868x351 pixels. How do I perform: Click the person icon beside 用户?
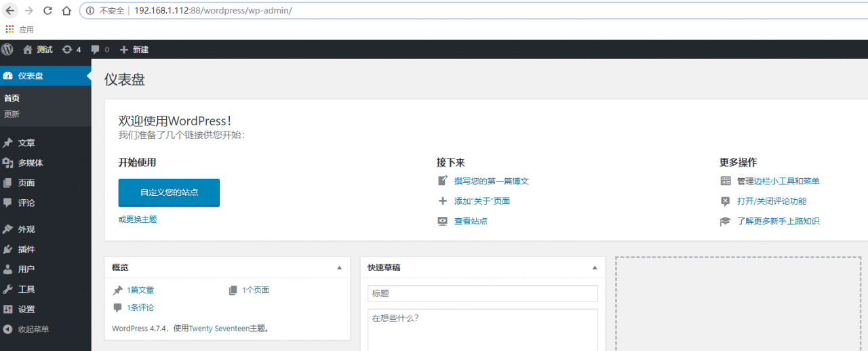7,269
